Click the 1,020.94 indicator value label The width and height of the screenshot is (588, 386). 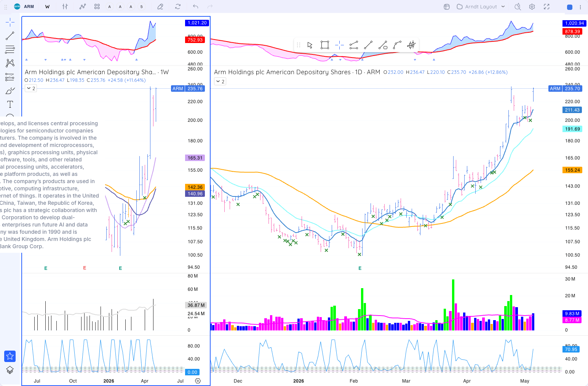point(574,23)
